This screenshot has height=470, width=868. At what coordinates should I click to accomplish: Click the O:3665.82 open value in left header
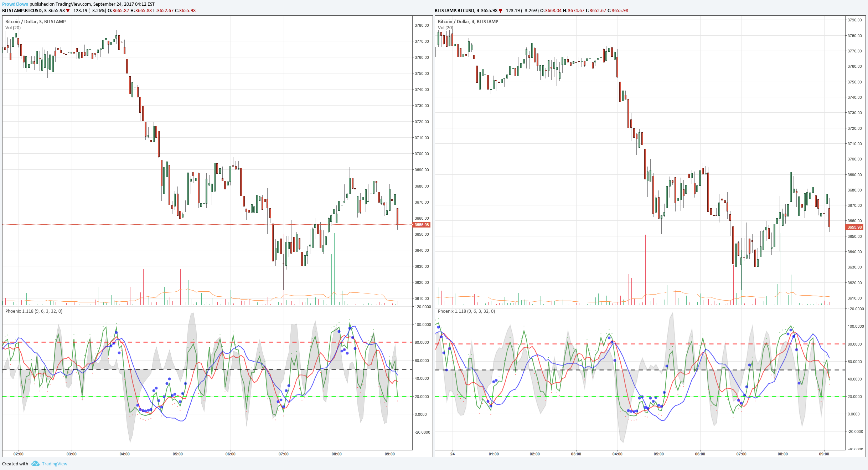[118, 11]
